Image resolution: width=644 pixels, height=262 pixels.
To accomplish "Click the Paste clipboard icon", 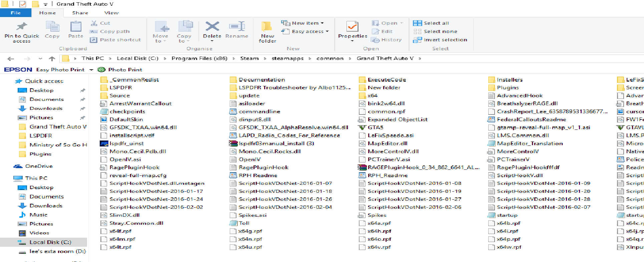I will 76,26.
